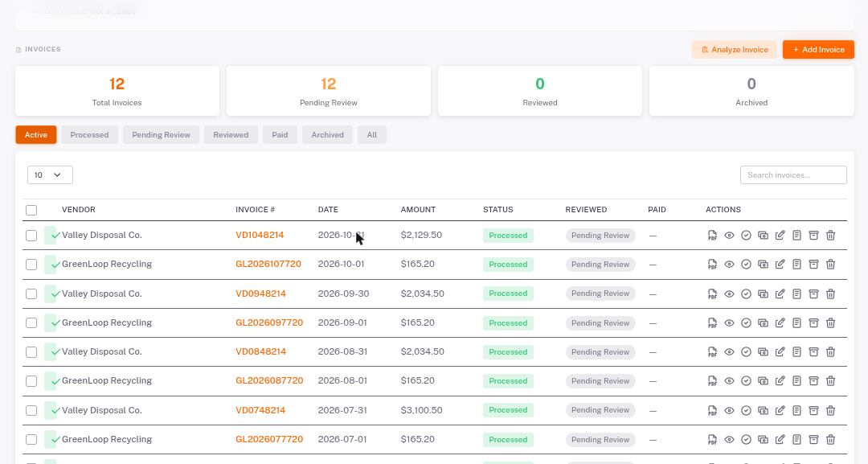Open document details icon for invoice VD0948214
Screen dimensions: 868x464
[x=796, y=294]
